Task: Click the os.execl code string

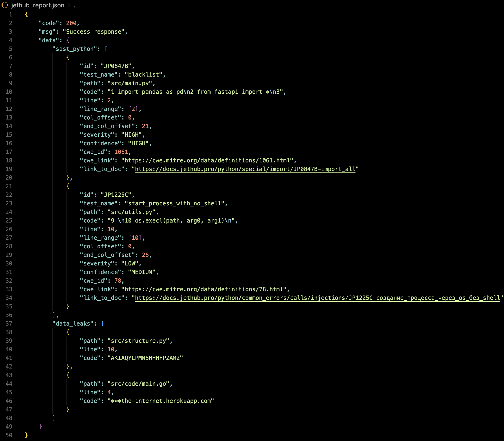Action: (x=171, y=221)
